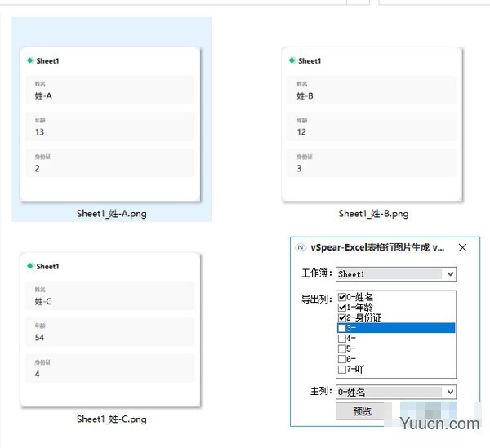Click the vSpear app icon in title bar
This screenshot has height=448, width=490.
301,247
